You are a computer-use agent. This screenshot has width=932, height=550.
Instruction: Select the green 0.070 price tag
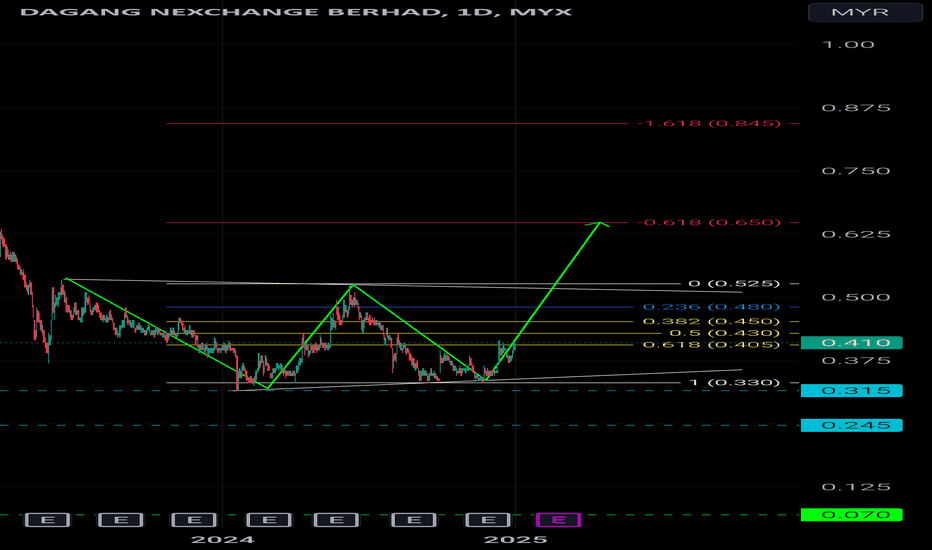click(x=851, y=515)
